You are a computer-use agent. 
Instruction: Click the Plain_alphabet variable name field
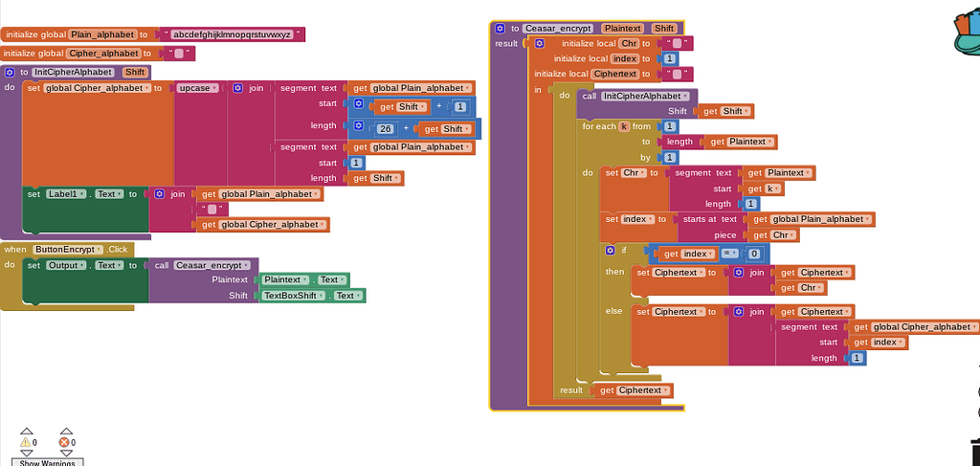[x=102, y=34]
